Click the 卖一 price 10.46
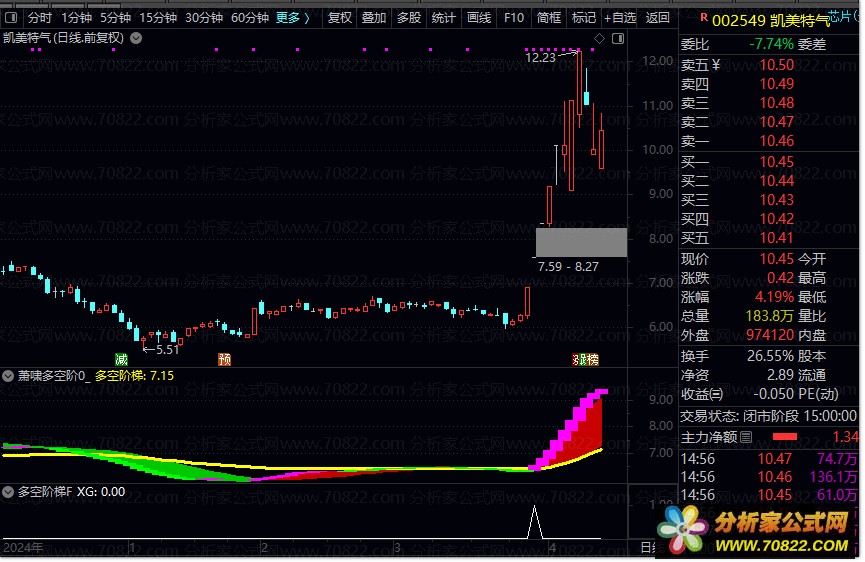The image size is (865, 562). (x=777, y=141)
